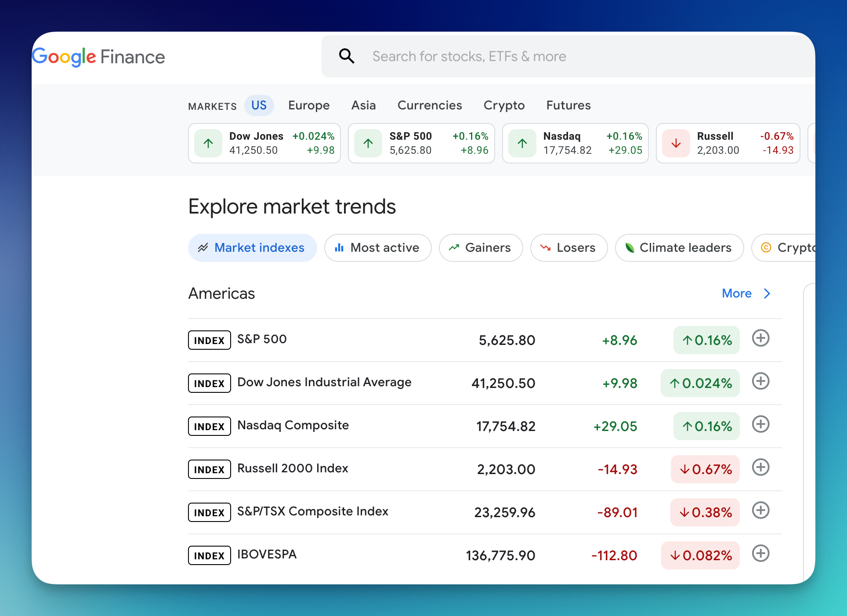Add Dow Jones Industrial Average using plus icon
Viewport: 847px width, 616px height.
click(760, 381)
